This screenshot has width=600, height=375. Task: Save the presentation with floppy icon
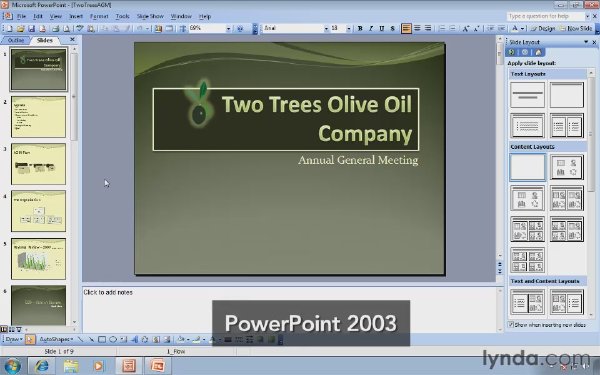[x=31, y=29]
